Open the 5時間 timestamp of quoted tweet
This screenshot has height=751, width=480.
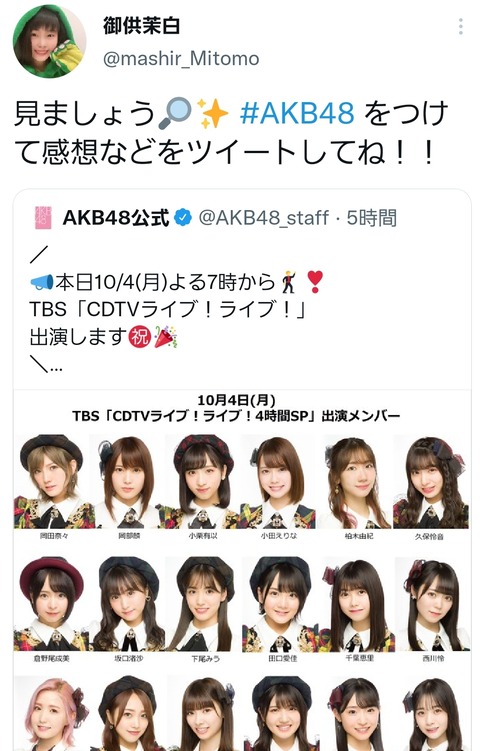(x=372, y=218)
